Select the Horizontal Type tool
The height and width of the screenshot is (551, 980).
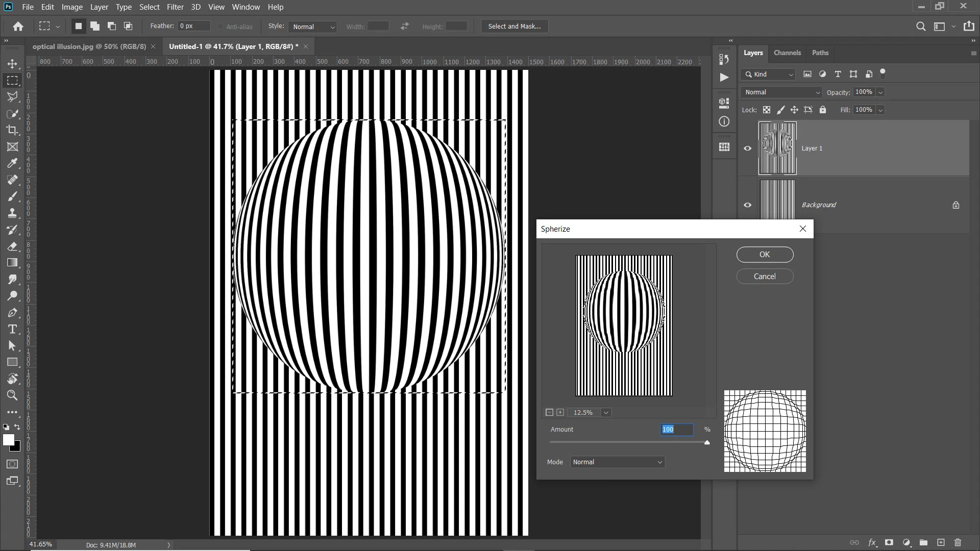pos(12,329)
